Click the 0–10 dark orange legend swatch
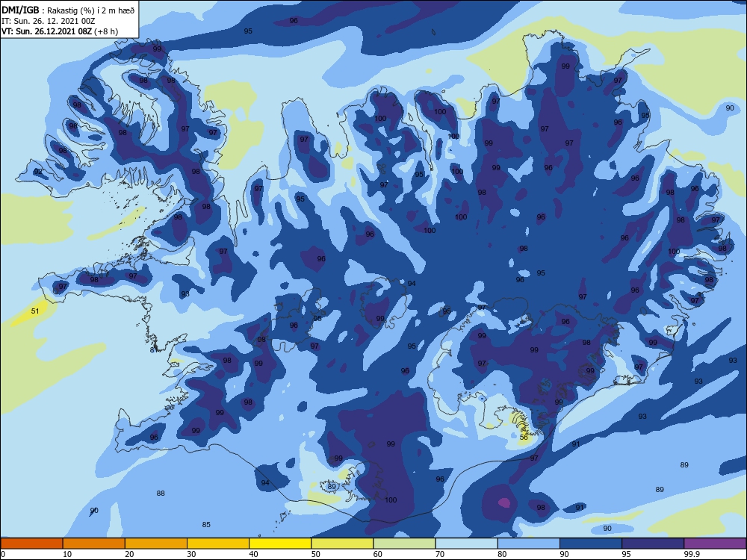 click(31, 544)
